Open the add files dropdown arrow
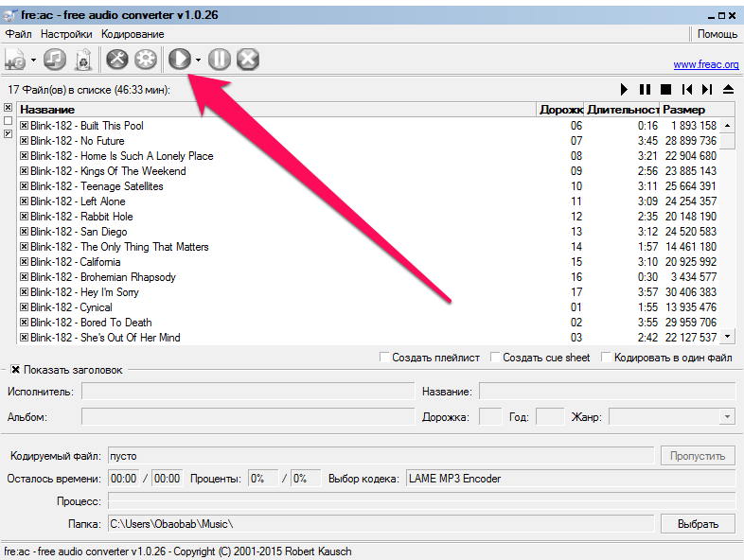Image resolution: width=744 pixels, height=560 pixels. pyautogui.click(x=33, y=60)
